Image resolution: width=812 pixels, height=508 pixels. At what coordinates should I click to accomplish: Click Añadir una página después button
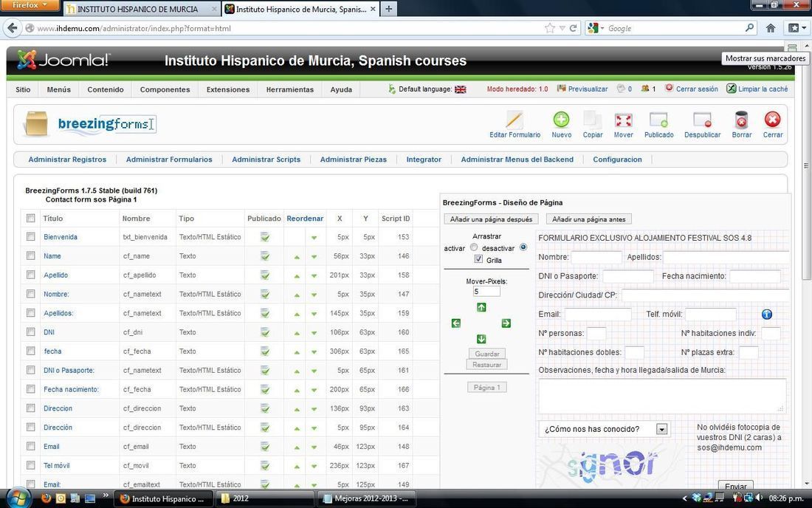(491, 219)
